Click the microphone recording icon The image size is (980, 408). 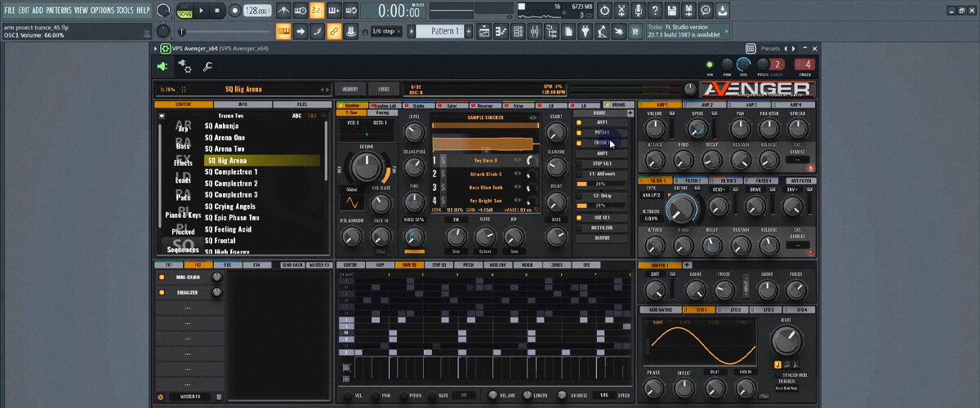click(640, 11)
